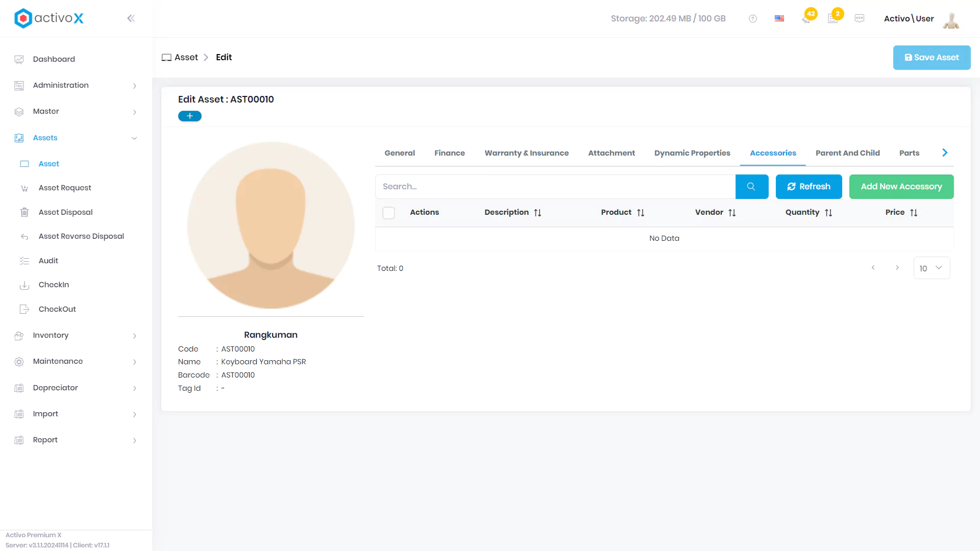
Task: Click the Asset Request cart icon
Action: pyautogui.click(x=24, y=188)
